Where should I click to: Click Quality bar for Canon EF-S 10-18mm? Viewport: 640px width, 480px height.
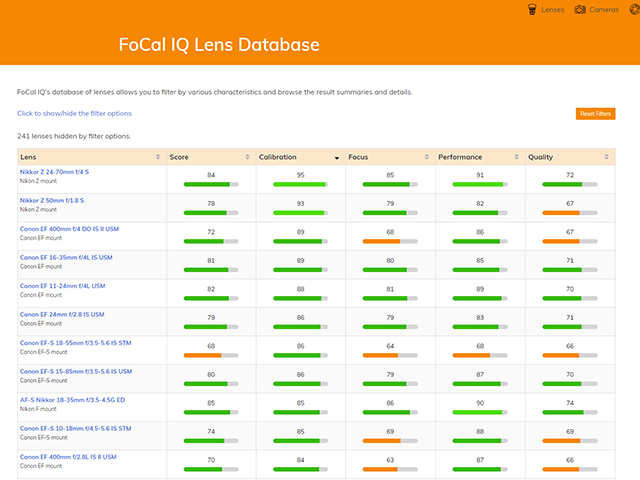570,441
